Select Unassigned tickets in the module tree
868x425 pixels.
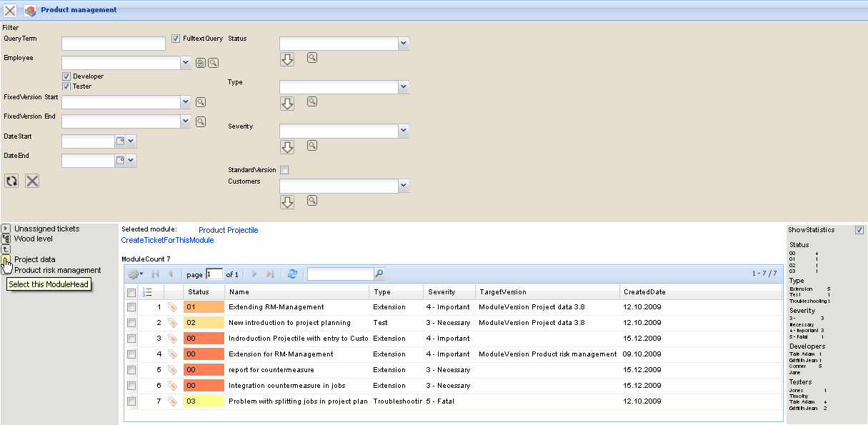[x=46, y=229]
